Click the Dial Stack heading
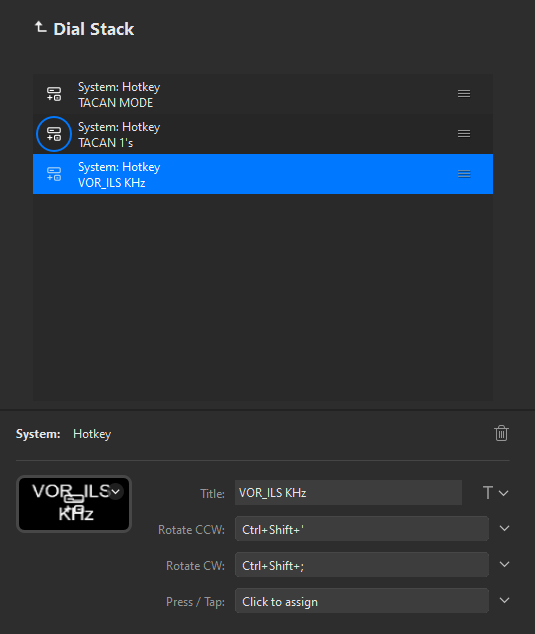This screenshot has width=535, height=634. 93,29
